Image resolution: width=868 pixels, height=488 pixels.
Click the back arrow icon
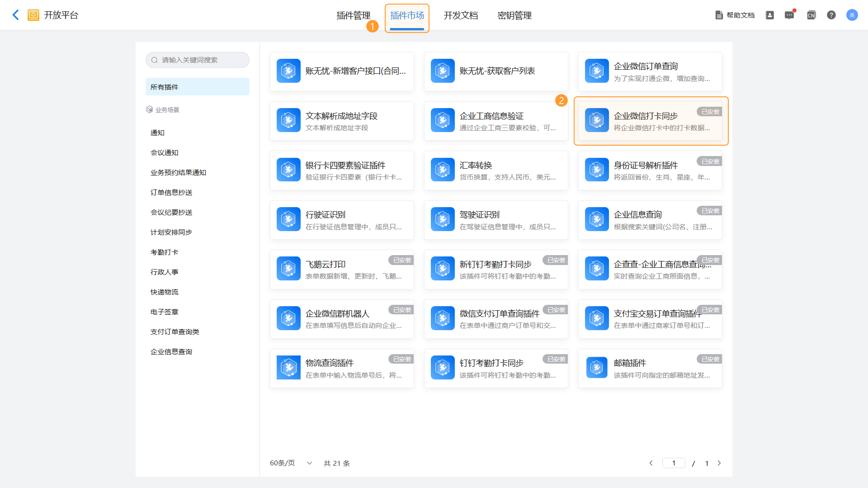(16, 15)
